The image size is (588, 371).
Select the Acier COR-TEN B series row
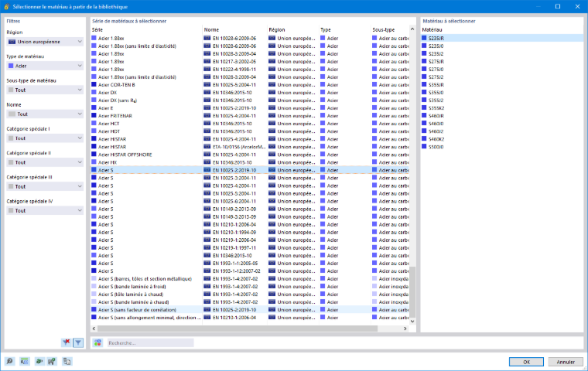250,85
